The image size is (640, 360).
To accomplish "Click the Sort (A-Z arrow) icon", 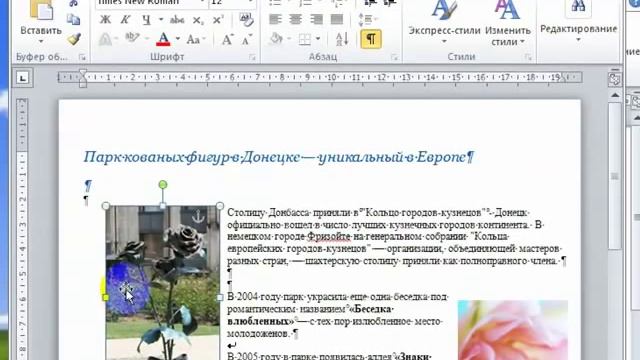I will coord(342,39).
